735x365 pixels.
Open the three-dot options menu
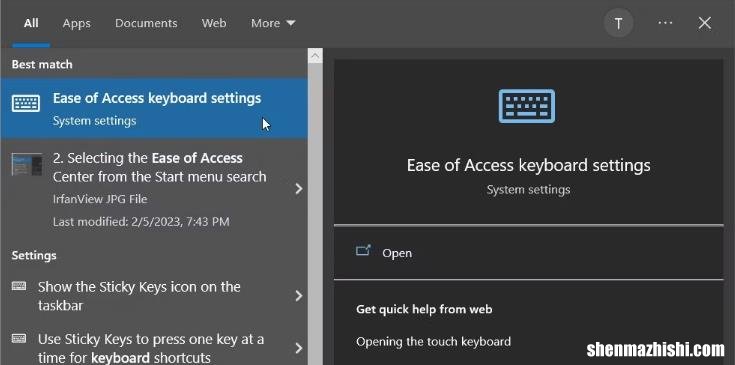click(x=665, y=22)
